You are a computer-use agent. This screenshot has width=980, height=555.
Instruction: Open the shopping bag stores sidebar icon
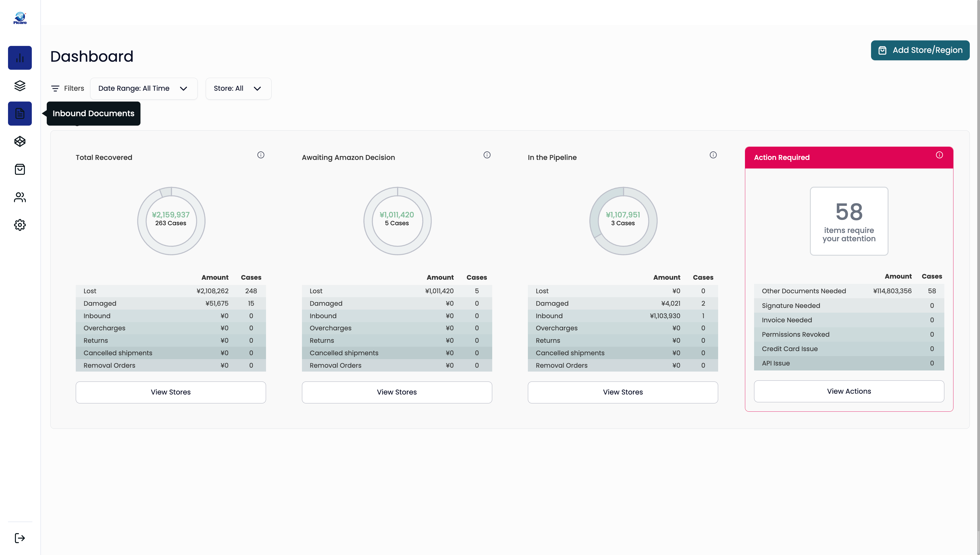pyautogui.click(x=20, y=169)
